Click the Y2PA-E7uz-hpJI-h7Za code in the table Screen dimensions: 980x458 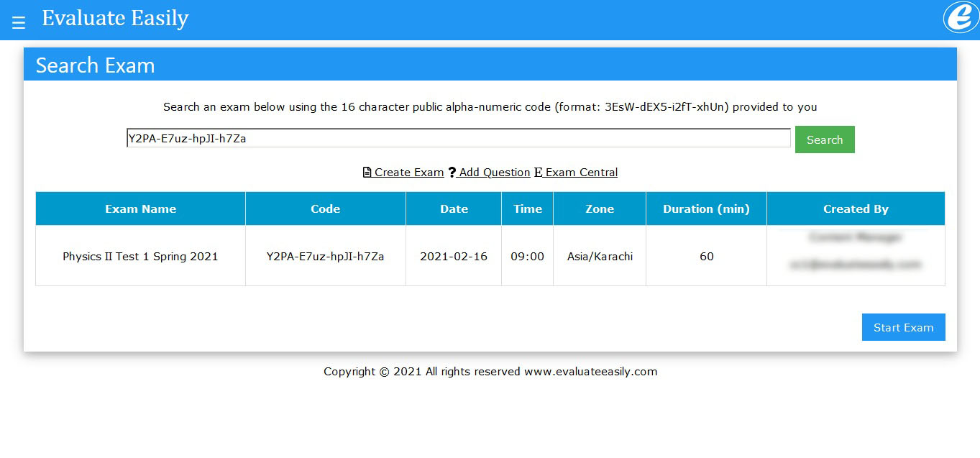(325, 257)
